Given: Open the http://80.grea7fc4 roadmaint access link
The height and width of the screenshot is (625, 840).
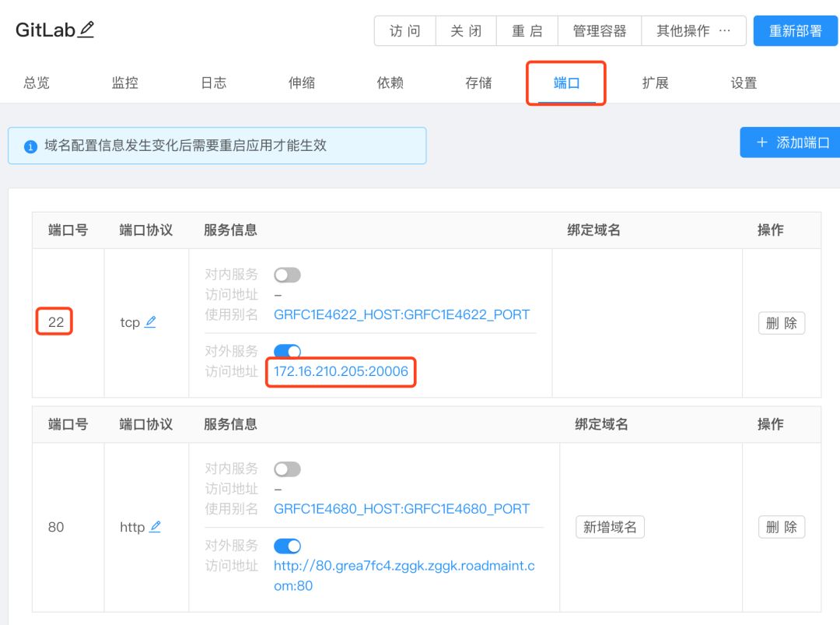Looking at the screenshot, I should tap(404, 576).
